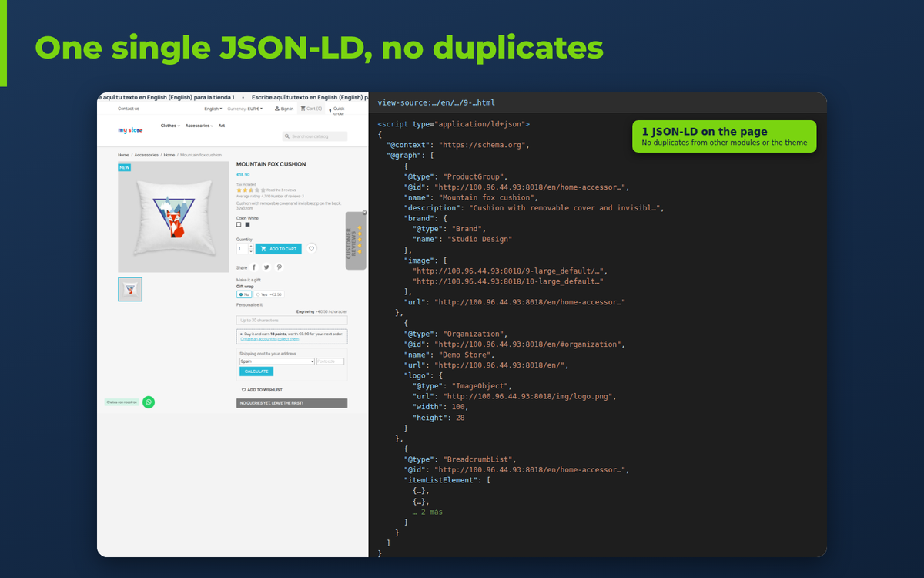
Task: Go to the Accessories breadcrumb link
Action: (x=146, y=155)
